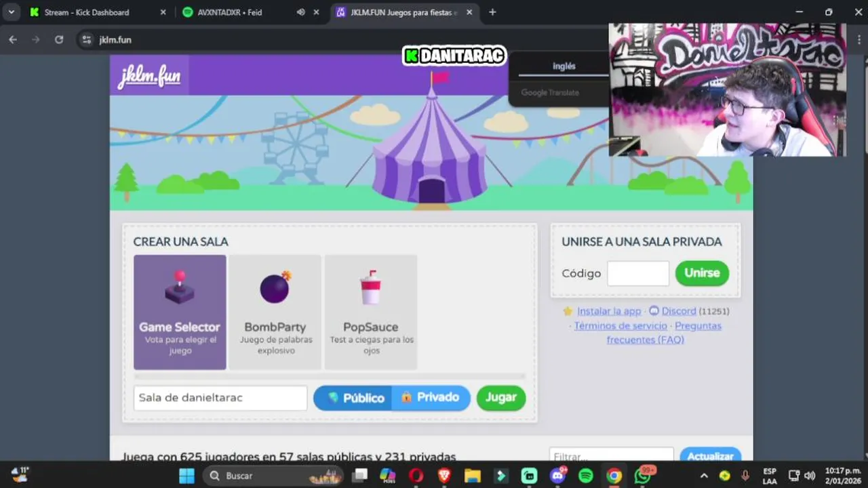Open the Windows weather widget

(20, 475)
